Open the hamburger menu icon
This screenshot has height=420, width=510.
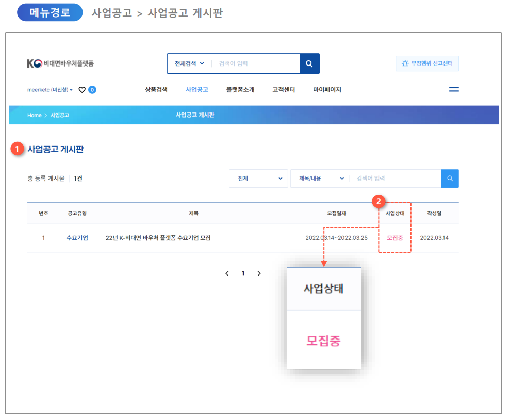coord(454,89)
